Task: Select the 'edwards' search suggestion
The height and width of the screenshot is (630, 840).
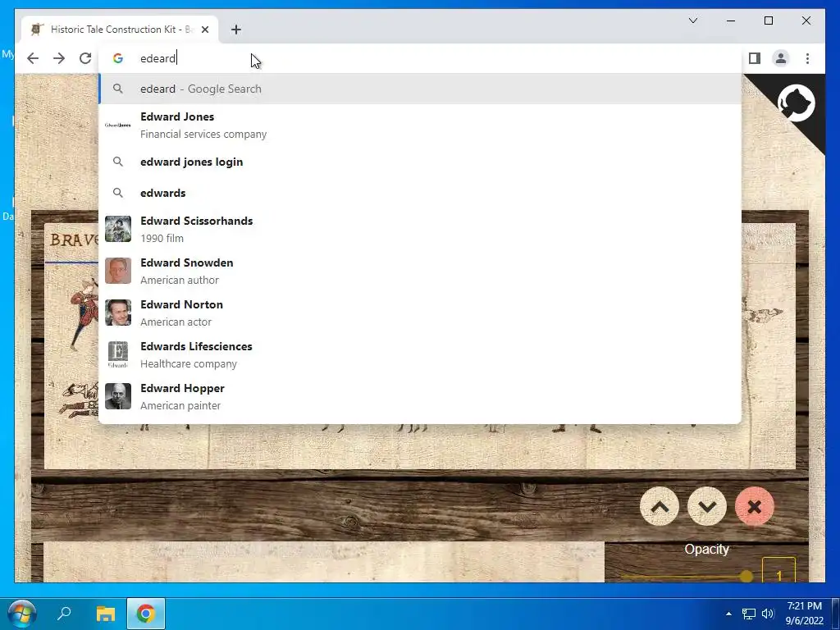Action: 420,193
